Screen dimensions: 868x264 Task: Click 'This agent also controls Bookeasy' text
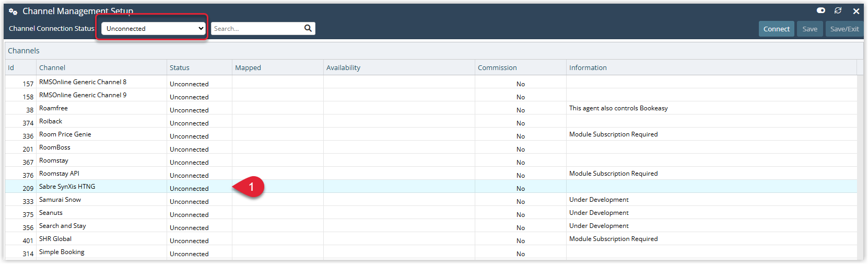pyautogui.click(x=618, y=108)
